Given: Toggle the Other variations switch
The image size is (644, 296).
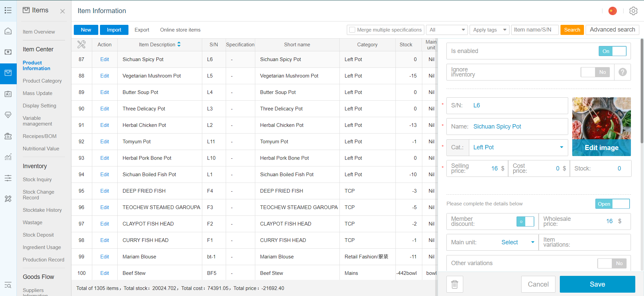Looking at the screenshot, I should point(612,263).
